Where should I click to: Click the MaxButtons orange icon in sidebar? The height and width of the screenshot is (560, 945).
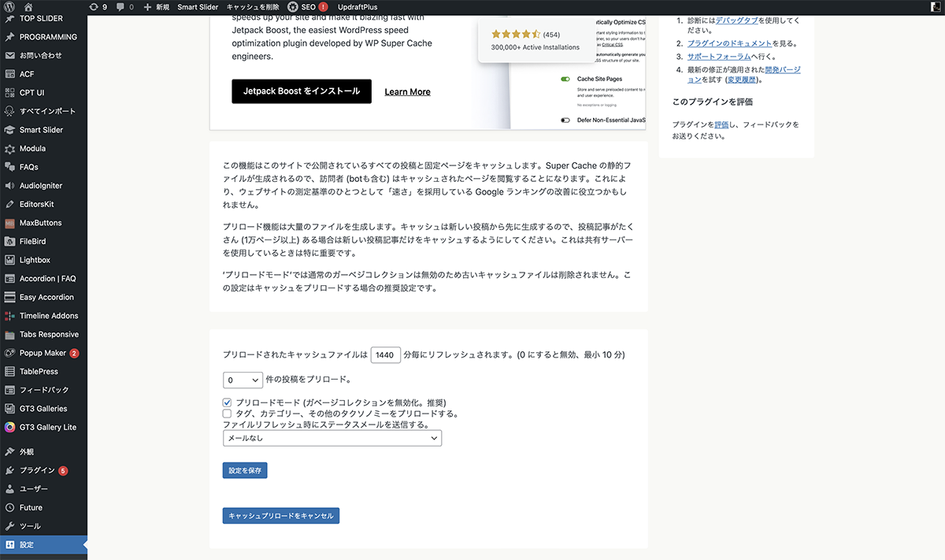point(9,223)
